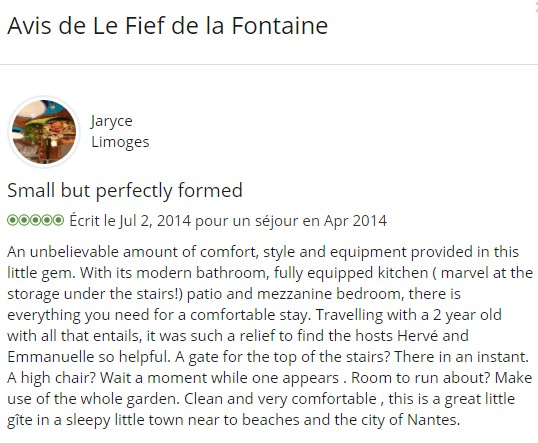This screenshot has width=538, height=443.
Task: Click the 'pour un séjour en Apr 2014' text
Action: 291,221
